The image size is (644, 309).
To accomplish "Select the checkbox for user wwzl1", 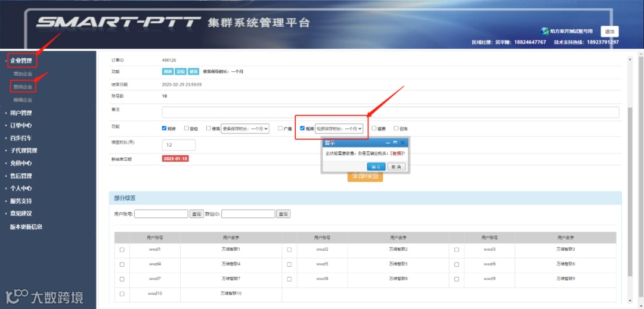I will [x=122, y=250].
